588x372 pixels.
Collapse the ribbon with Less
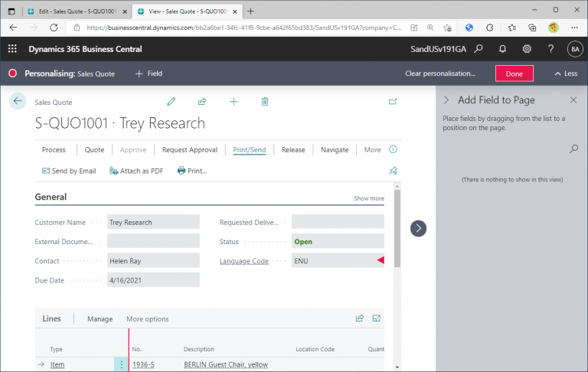[x=565, y=73]
